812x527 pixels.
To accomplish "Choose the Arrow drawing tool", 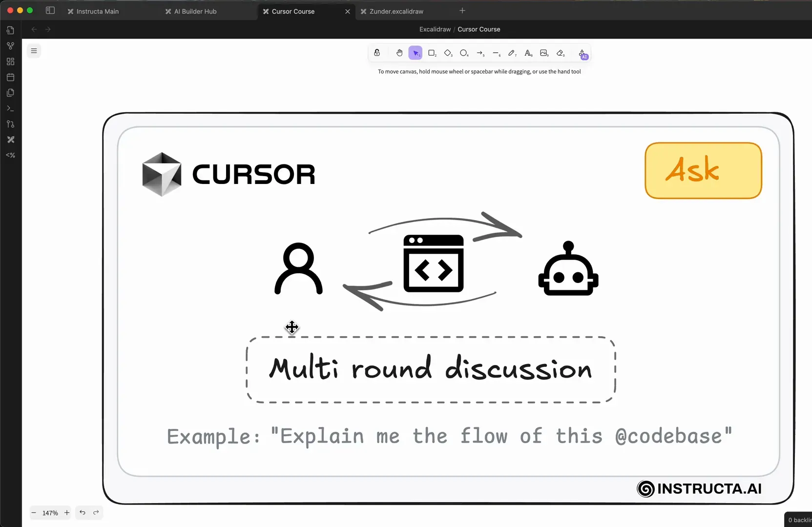I will tap(480, 53).
